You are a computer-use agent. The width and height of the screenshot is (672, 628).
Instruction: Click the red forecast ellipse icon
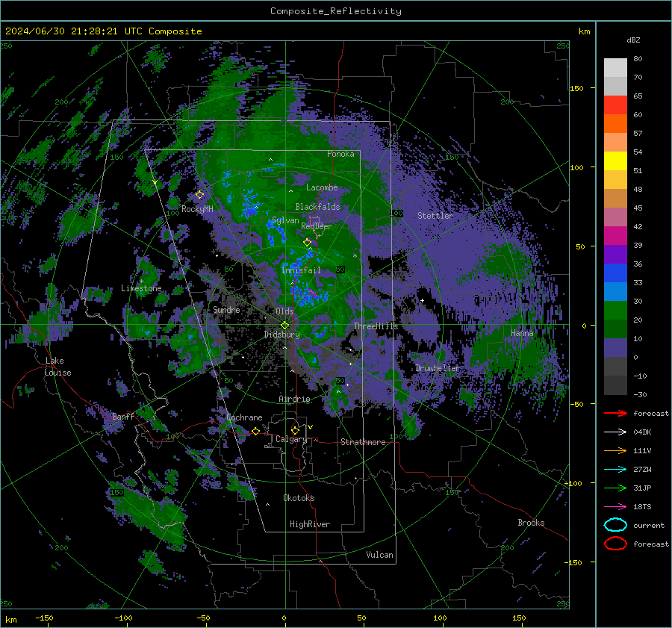[615, 544]
